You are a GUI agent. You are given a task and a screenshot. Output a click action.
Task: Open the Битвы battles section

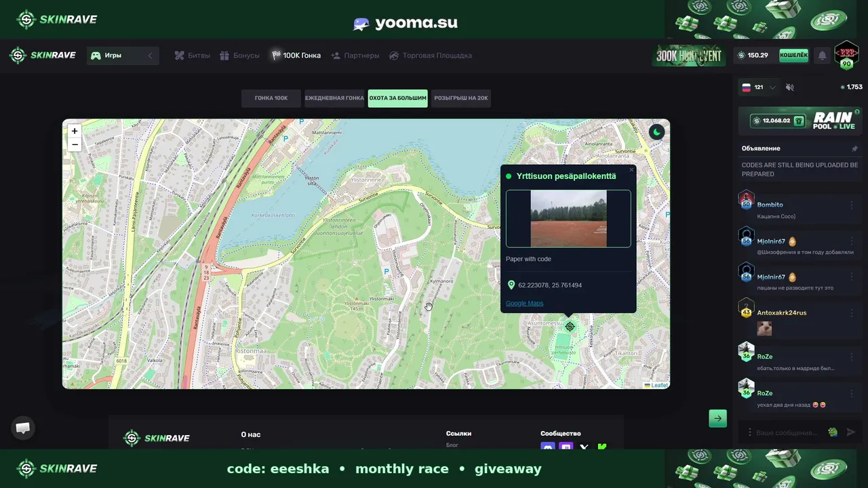[x=192, y=56]
